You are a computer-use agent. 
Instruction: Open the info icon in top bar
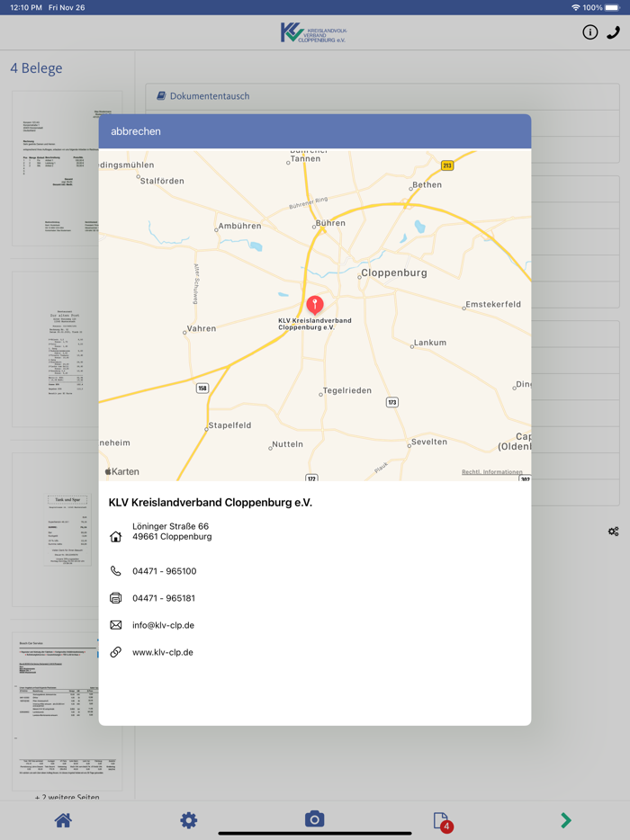(589, 32)
